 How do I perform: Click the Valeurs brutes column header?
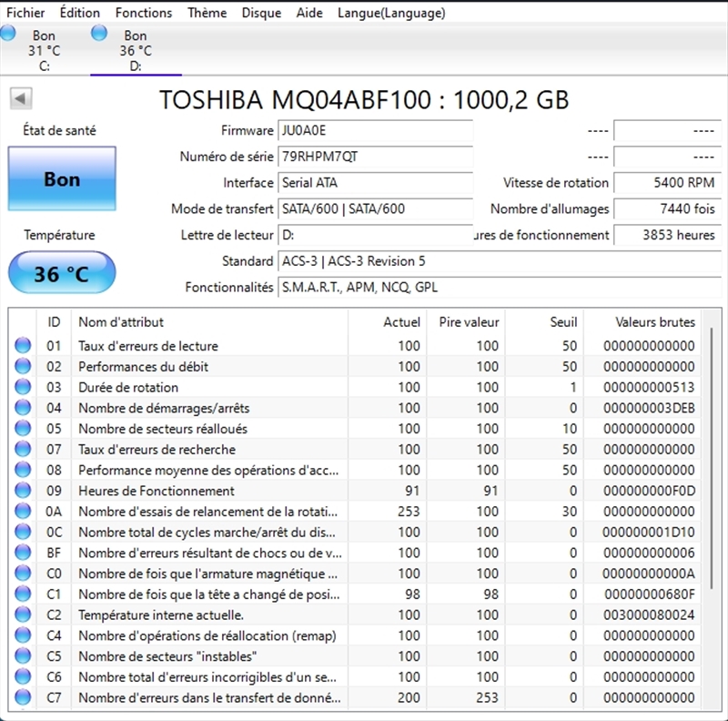tap(642, 322)
